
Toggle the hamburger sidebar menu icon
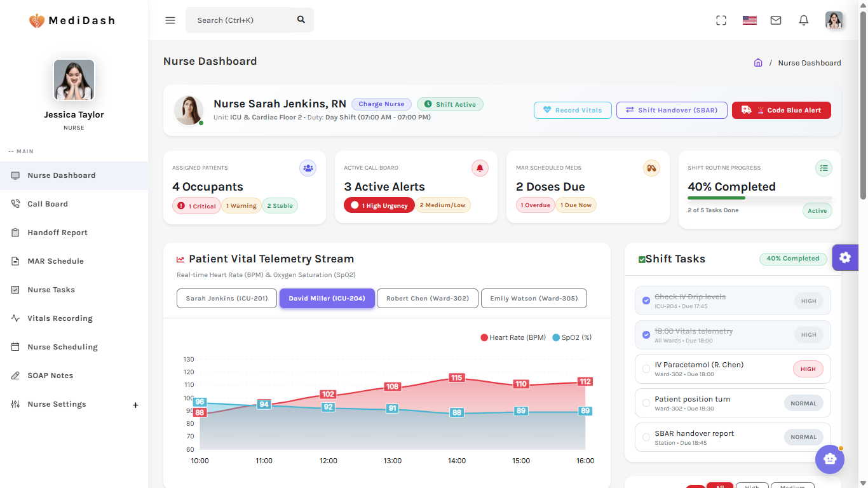170,20
